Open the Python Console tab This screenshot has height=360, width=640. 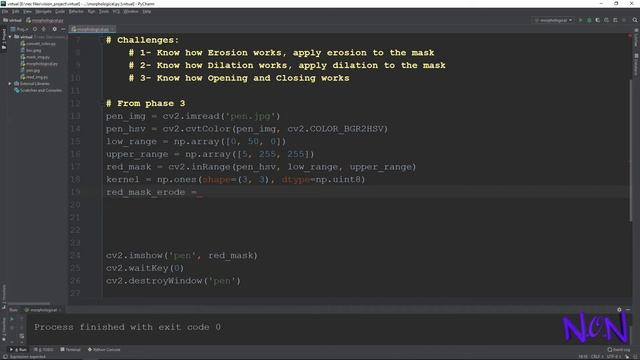104,349
